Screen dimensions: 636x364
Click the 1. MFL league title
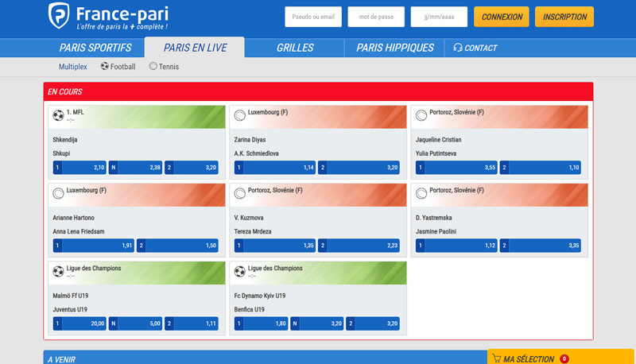pyautogui.click(x=75, y=112)
